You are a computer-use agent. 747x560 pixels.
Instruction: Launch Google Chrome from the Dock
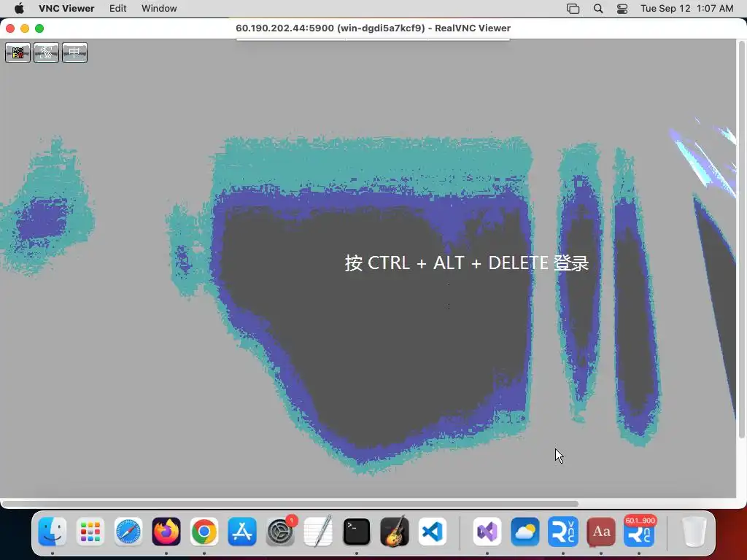point(204,532)
